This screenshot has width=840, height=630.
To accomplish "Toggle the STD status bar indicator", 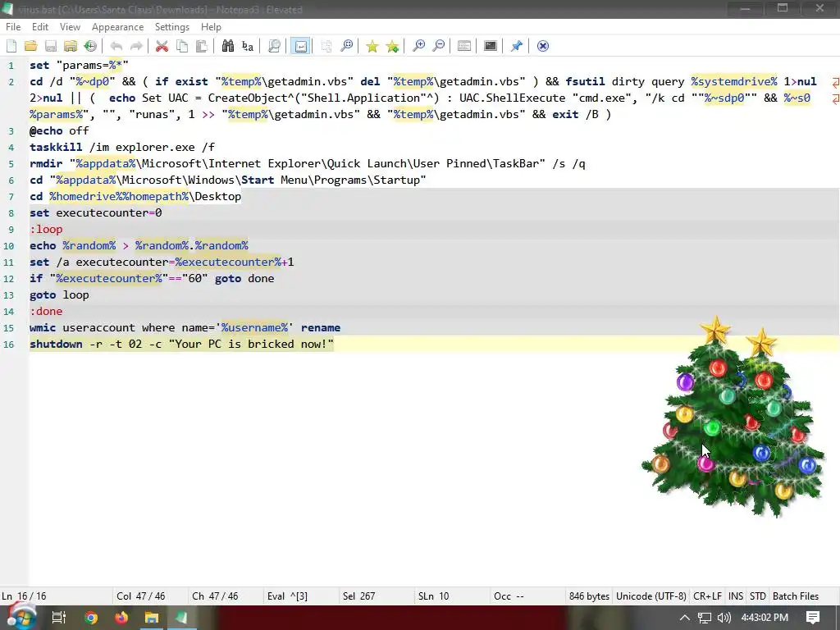I will 757,596.
